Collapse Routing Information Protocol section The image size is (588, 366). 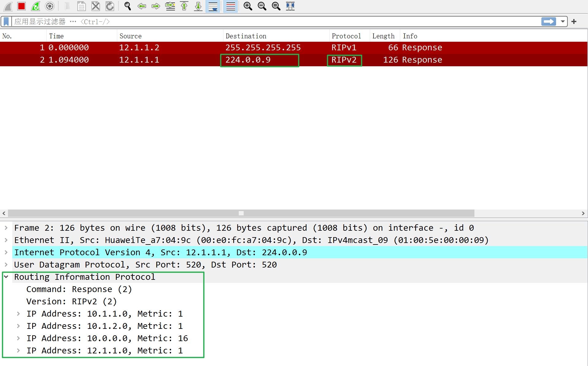(x=6, y=277)
